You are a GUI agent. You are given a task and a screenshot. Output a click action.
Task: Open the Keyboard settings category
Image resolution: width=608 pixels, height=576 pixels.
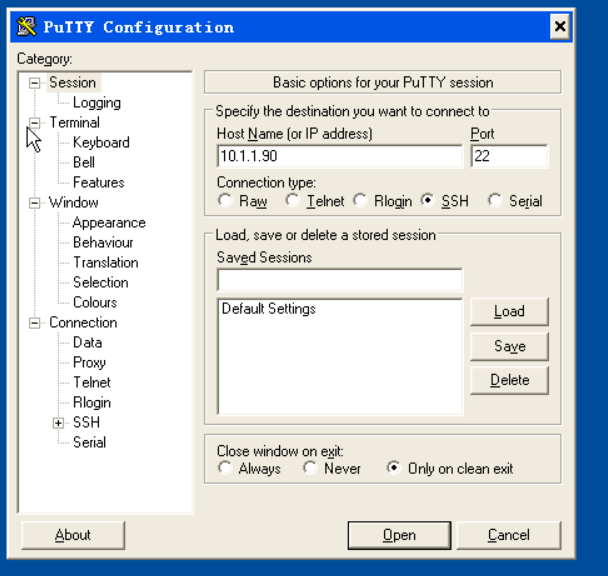tap(101, 143)
